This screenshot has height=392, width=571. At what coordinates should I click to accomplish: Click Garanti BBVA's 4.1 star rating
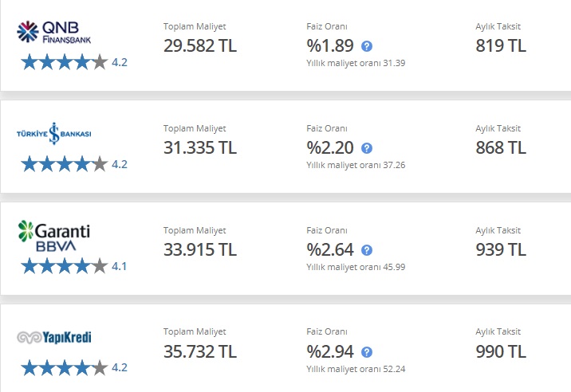[74, 266]
